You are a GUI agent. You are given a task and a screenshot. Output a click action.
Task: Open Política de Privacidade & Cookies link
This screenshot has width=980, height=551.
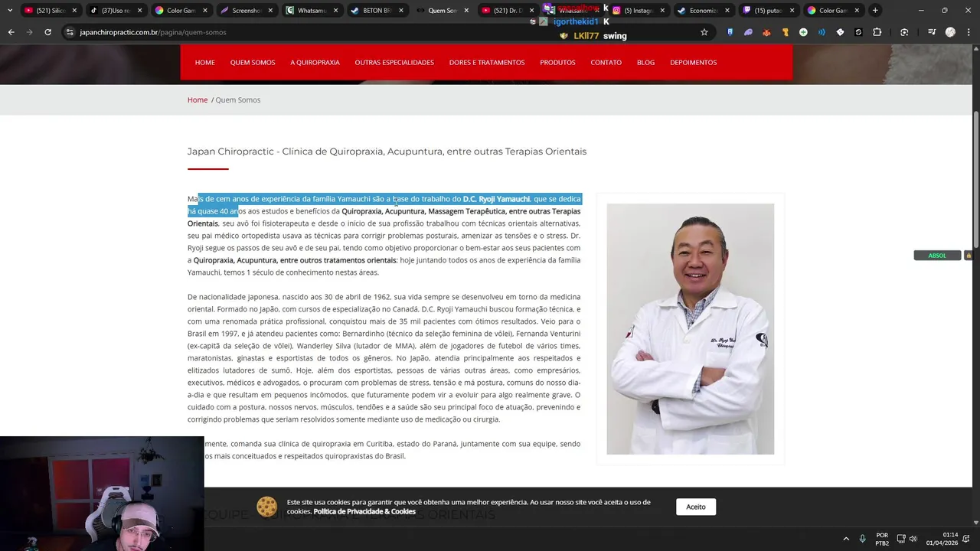point(364,511)
